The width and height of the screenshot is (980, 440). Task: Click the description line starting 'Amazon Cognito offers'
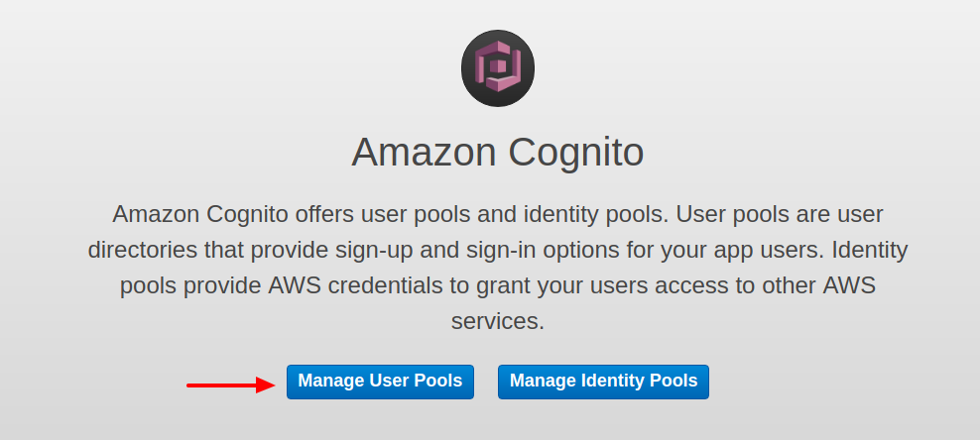click(x=498, y=215)
